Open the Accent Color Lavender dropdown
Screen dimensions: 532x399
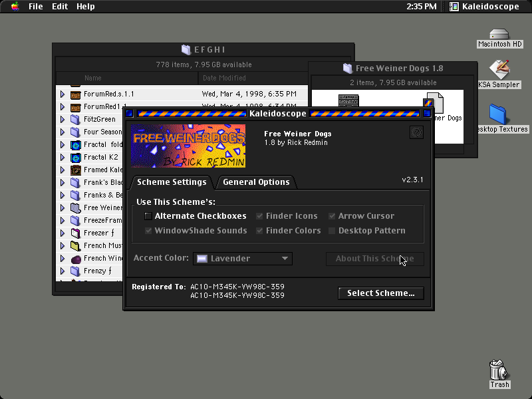[243, 259]
